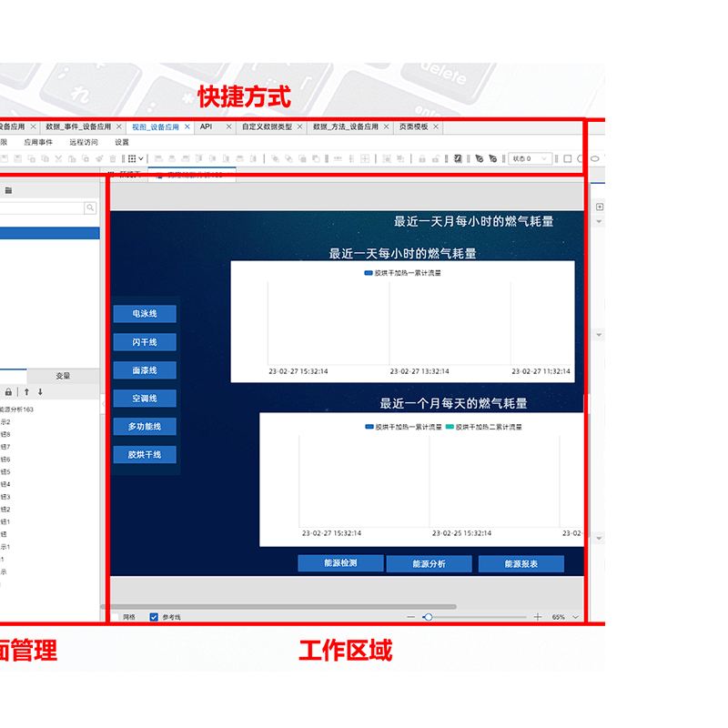Click the rectangle shape icon at toolbar right

pos(568,158)
